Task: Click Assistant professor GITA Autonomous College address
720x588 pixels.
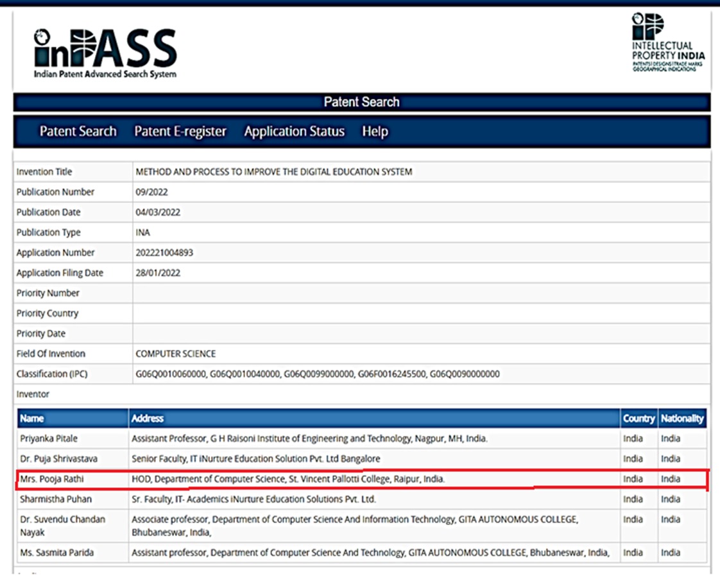Action: [x=370, y=553]
